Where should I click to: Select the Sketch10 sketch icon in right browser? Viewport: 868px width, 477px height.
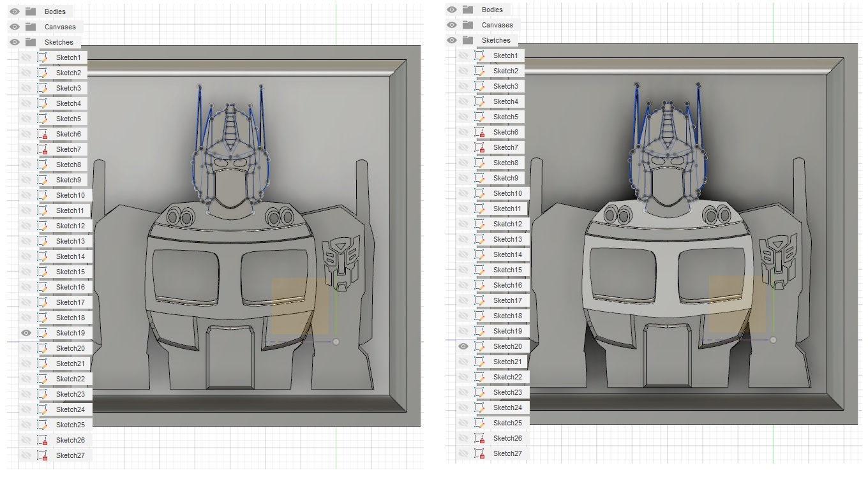click(x=480, y=193)
